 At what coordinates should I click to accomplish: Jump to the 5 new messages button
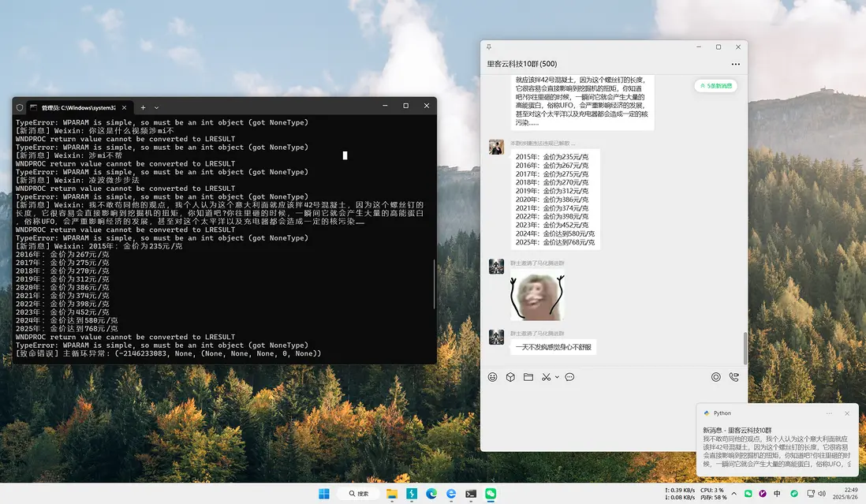click(716, 85)
